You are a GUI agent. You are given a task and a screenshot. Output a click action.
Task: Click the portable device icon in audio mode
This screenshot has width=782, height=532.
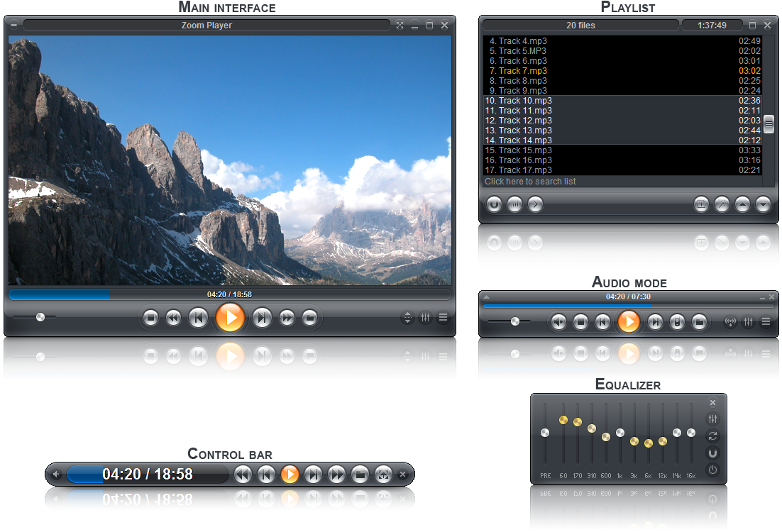pyautogui.click(x=677, y=322)
